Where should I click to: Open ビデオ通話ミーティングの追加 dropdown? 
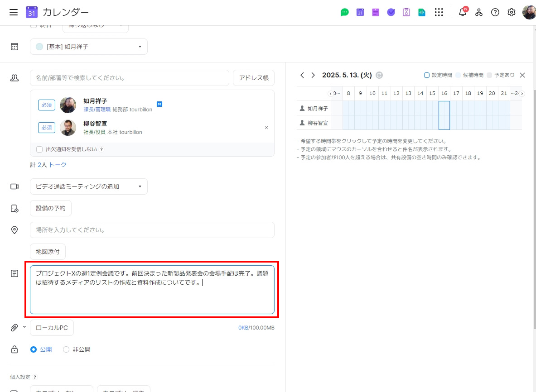click(88, 186)
